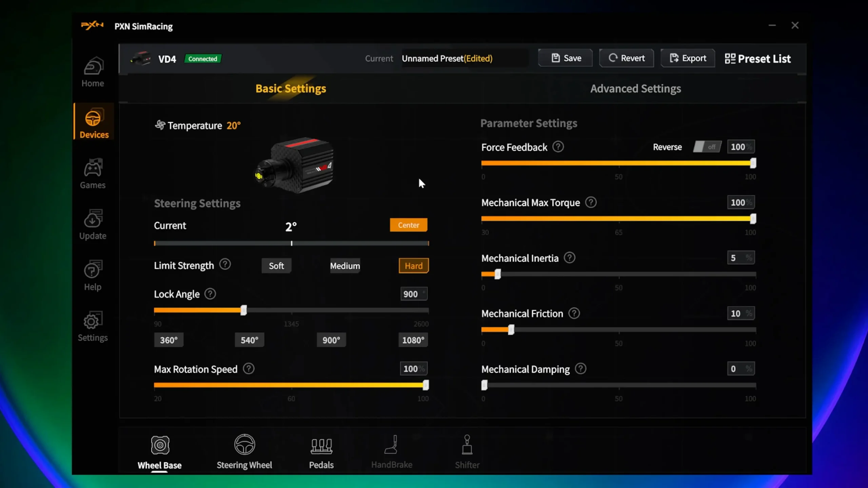
Task: Click the Force Feedback slider handle
Action: click(x=753, y=163)
